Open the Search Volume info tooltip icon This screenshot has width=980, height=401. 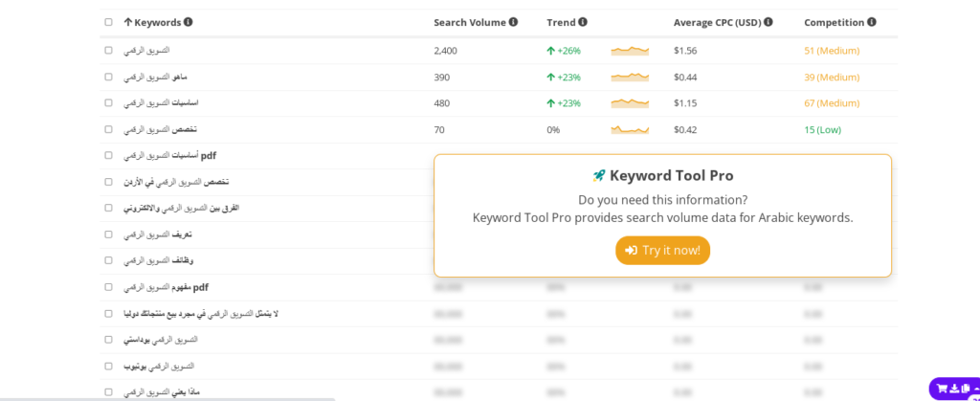pos(513,22)
